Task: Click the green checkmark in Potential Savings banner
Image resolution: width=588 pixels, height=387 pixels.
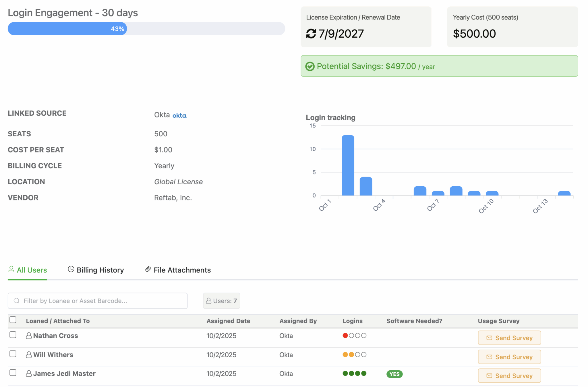Action: coord(310,66)
